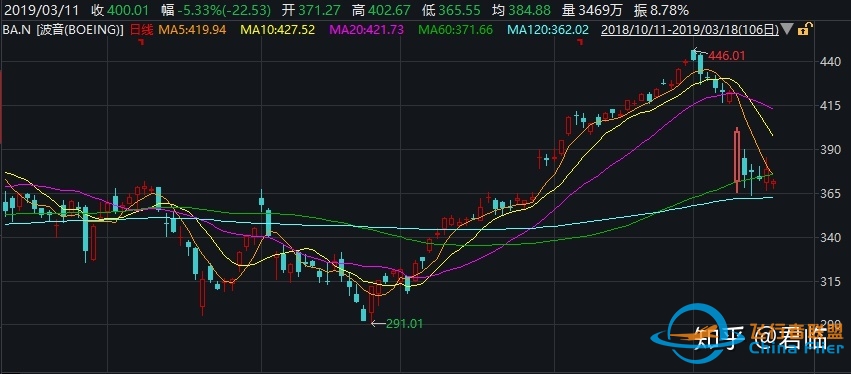Click the MA5:419.94 indicator label
This screenshot has height=374, width=851.
pyautogui.click(x=192, y=30)
